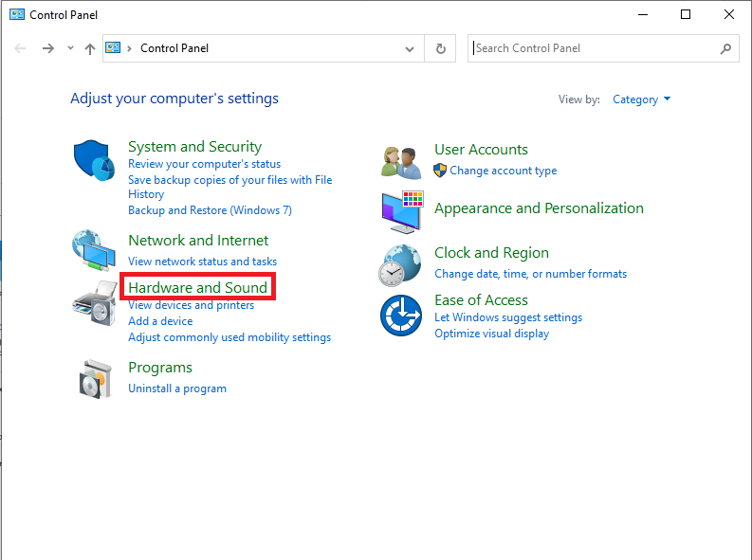Choose Let Windows suggest settings
The image size is (752, 560).
[508, 317]
